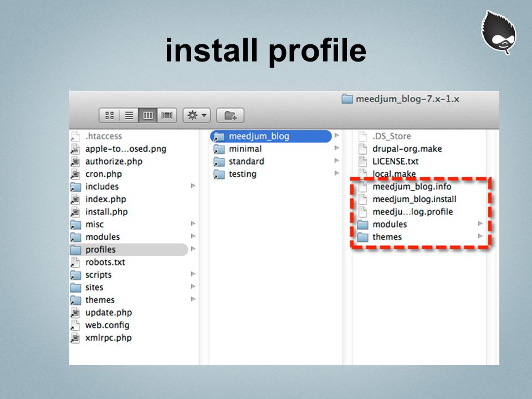Expand third-column themes folder arrow

(x=480, y=236)
